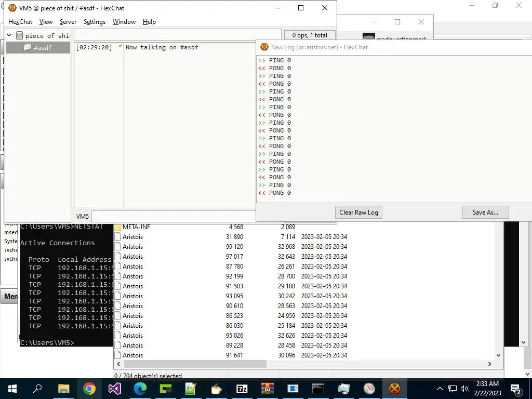532x399 pixels.
Task: Open the Java coffee cup taskbar icon
Action: pyautogui.click(x=216, y=389)
